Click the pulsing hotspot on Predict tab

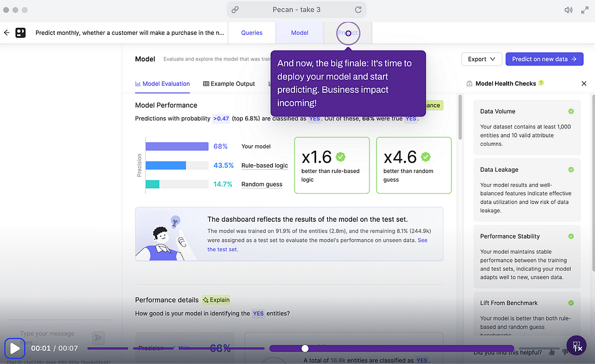click(x=348, y=33)
